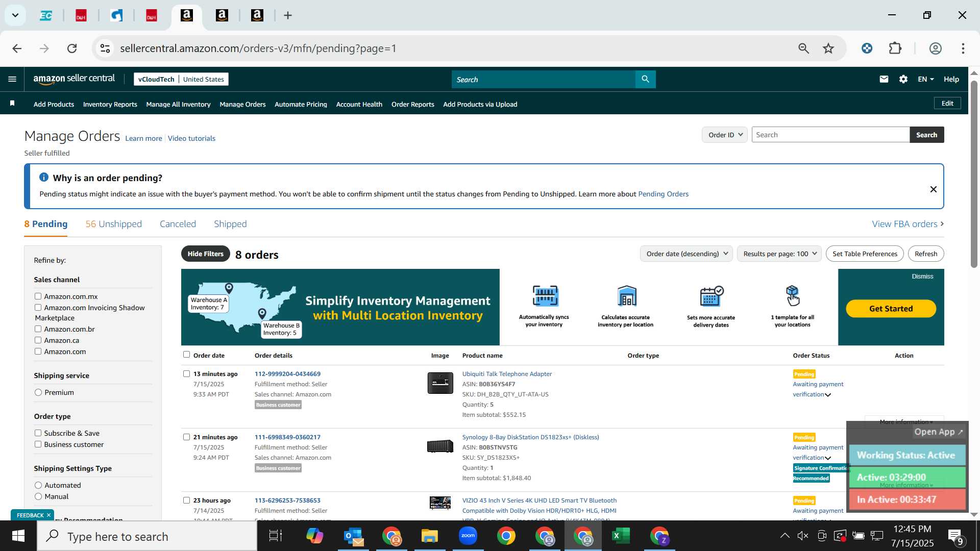The height and width of the screenshot is (551, 980).
Task: Click the info icon in pending banner
Action: tap(44, 177)
